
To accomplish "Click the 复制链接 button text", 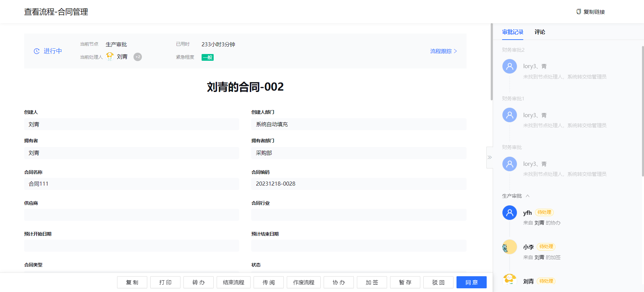I will point(594,12).
